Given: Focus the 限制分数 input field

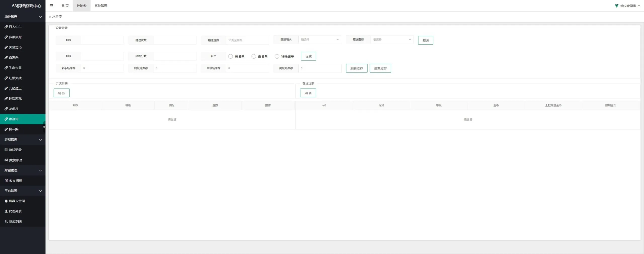Looking at the screenshot, I should pyautogui.click(x=175, y=56).
